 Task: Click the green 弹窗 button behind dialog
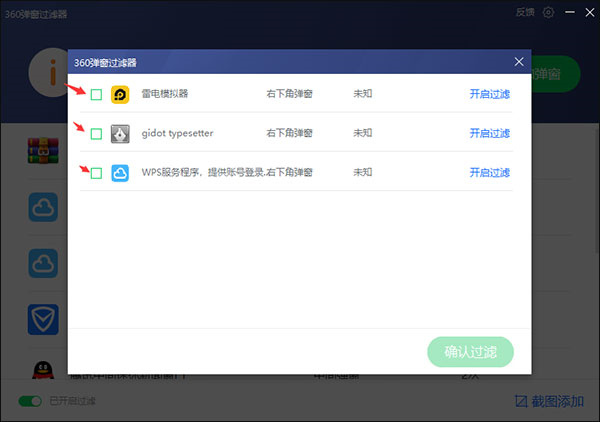(556, 74)
